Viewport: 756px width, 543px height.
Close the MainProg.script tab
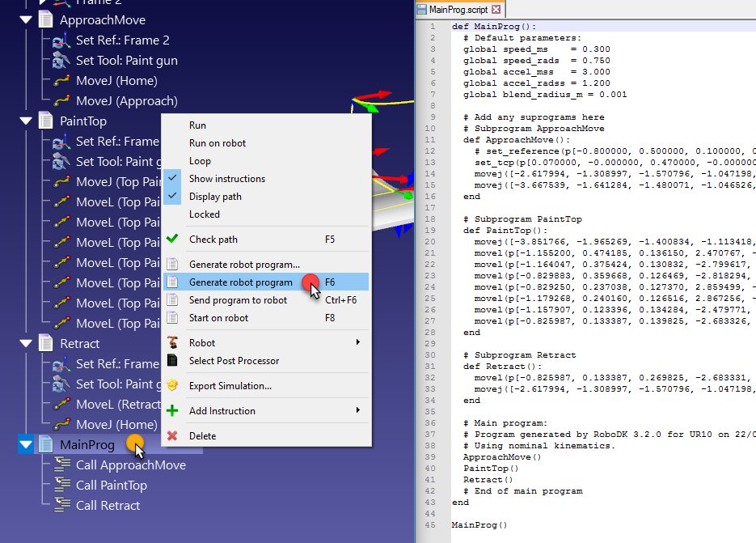pyautogui.click(x=496, y=10)
